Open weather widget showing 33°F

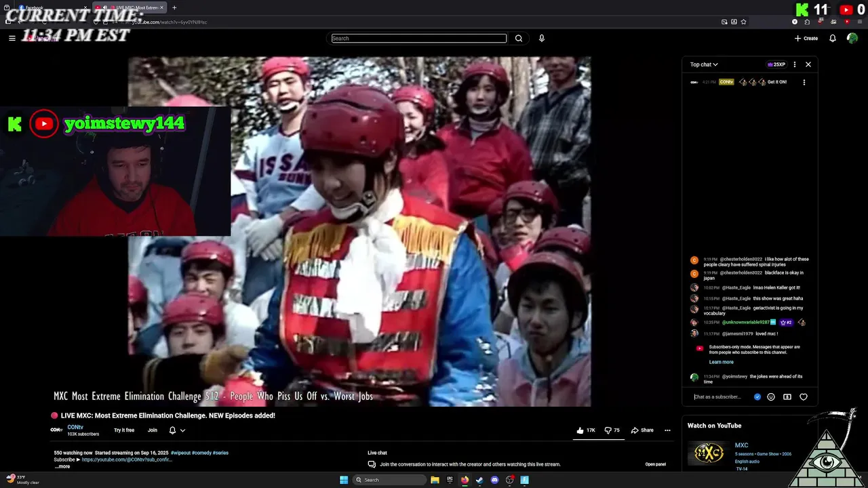24,480
